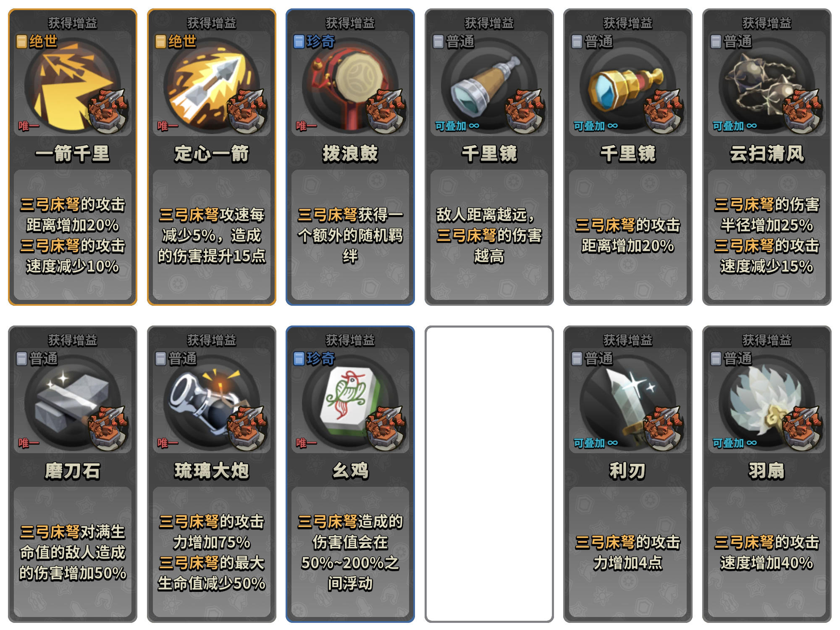The height and width of the screenshot is (630, 840).
Task: Pick the 磨刀石 whetstone icon
Action: 72,403
